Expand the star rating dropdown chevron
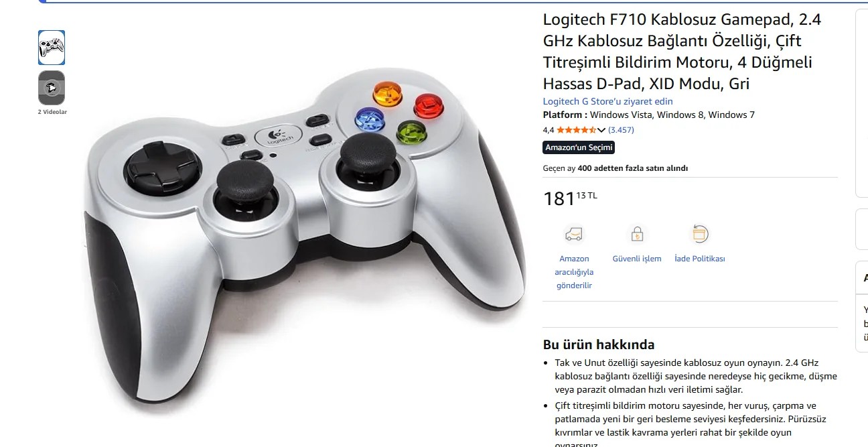The width and height of the screenshot is (868, 447). [601, 130]
